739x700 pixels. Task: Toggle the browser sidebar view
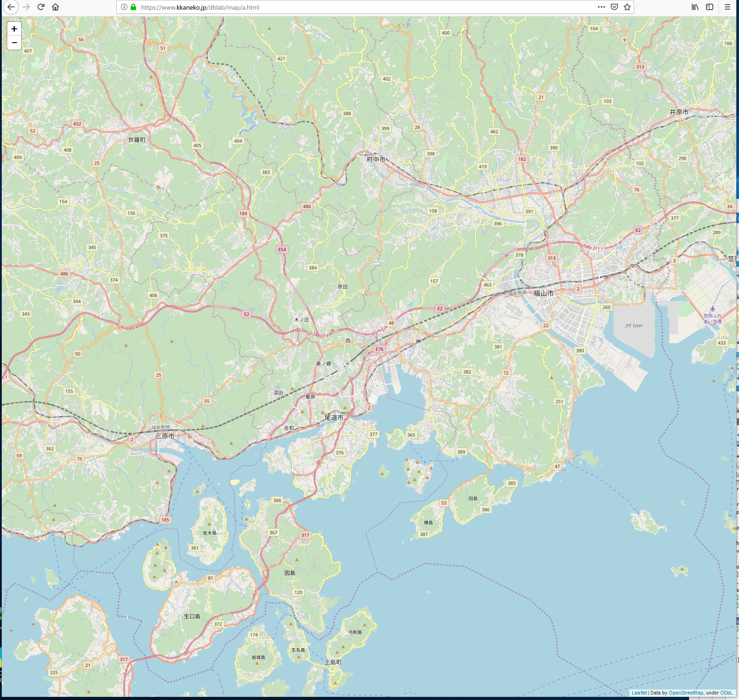click(710, 7)
